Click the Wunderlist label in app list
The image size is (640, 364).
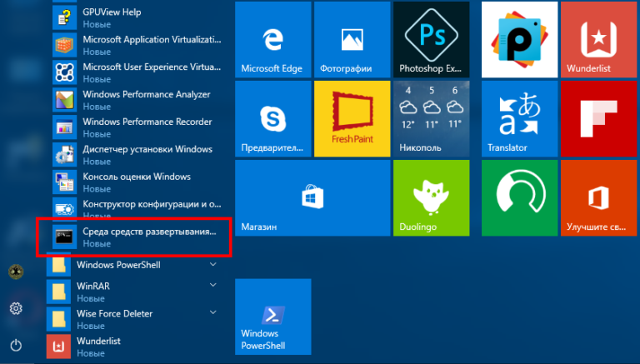click(98, 341)
